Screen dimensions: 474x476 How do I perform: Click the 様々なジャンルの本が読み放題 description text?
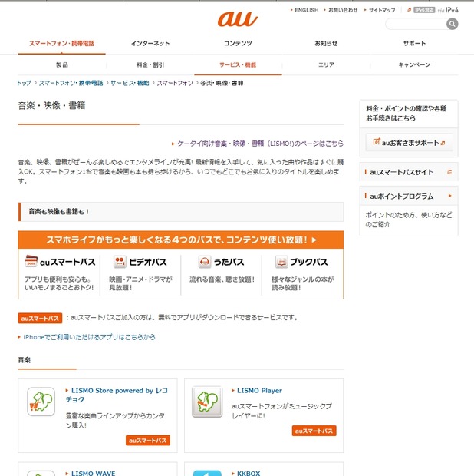(x=302, y=283)
